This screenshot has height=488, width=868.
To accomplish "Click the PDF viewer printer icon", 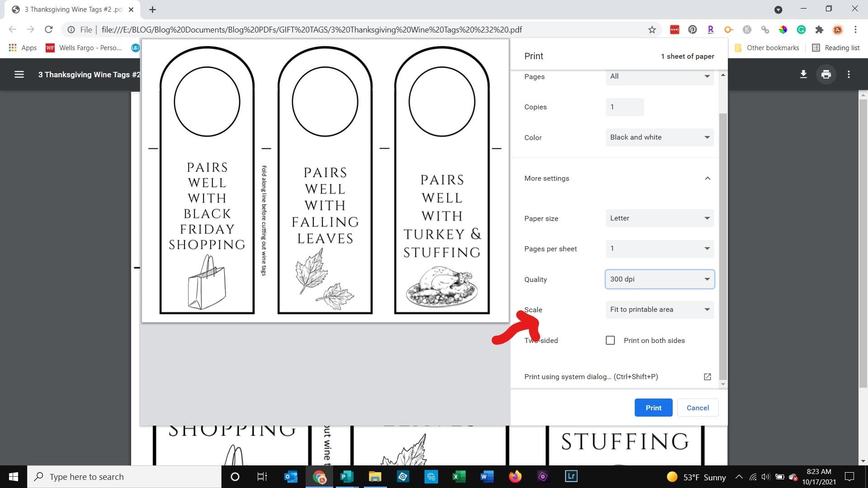I will click(x=826, y=75).
